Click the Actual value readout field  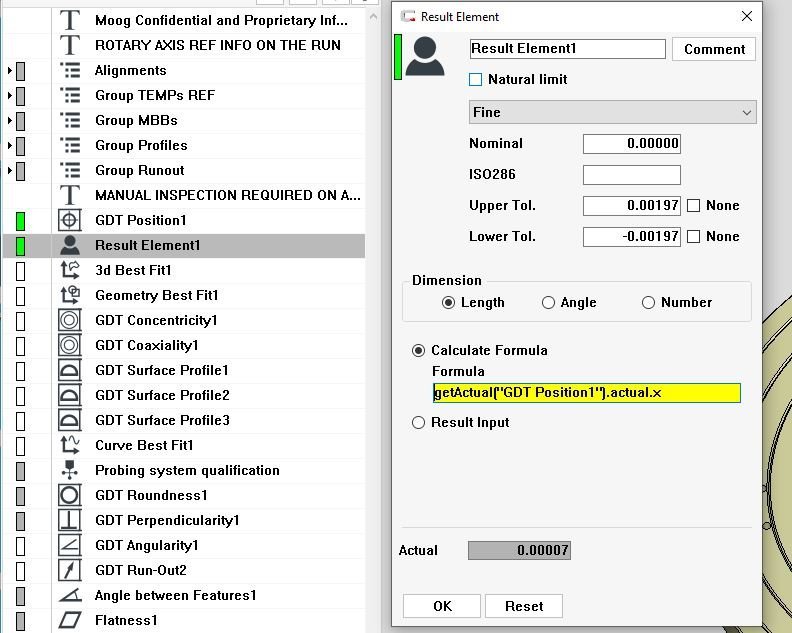[519, 550]
